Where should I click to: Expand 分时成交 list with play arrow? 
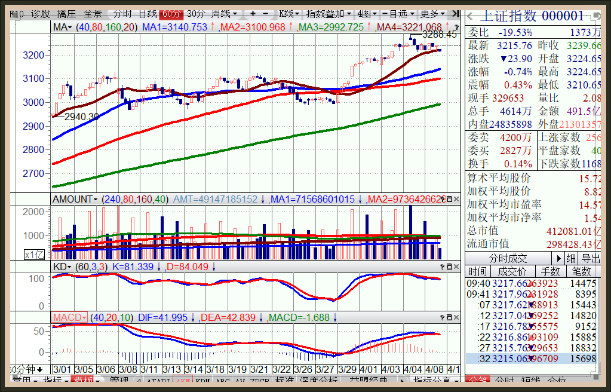tap(558, 258)
